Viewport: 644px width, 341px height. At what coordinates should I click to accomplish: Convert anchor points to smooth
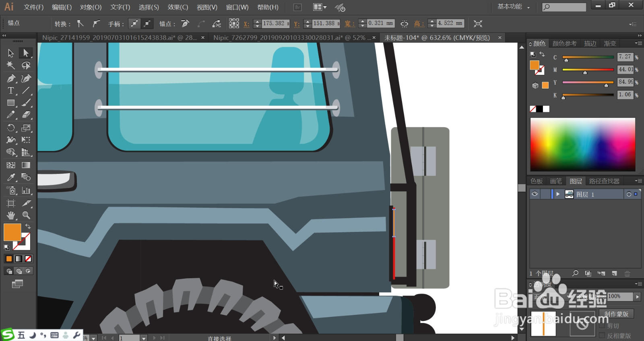click(96, 24)
